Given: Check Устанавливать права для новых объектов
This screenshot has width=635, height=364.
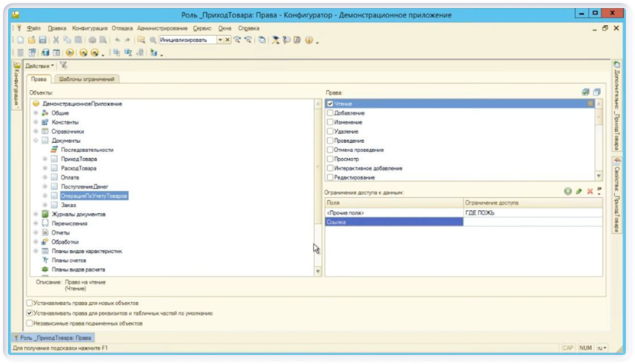Looking at the screenshot, I should point(30,303).
